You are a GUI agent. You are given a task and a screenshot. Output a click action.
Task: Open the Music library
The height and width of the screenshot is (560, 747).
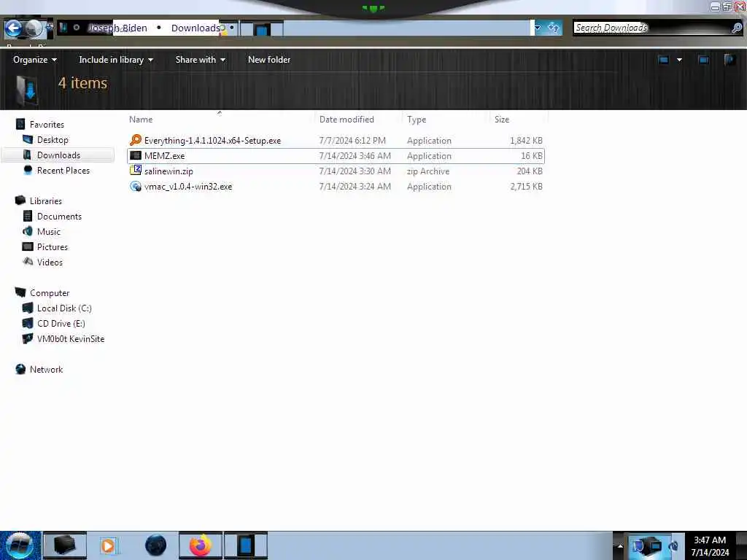(49, 231)
